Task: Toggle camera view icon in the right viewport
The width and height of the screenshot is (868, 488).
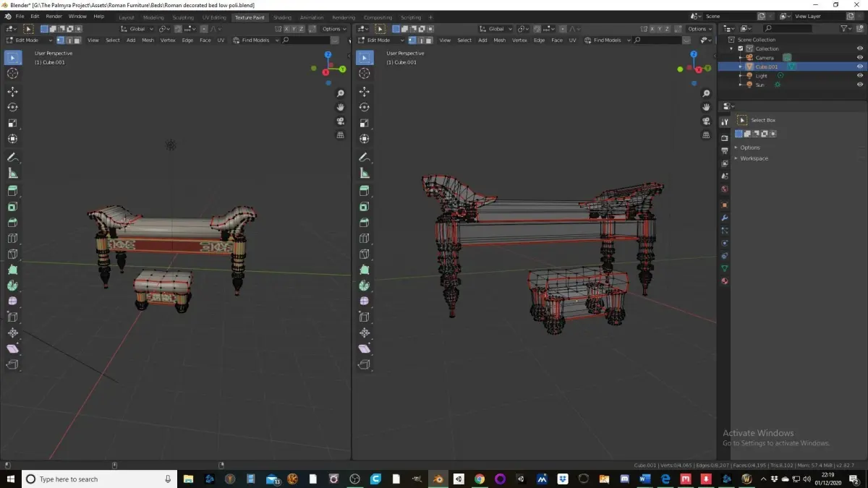Action: point(707,121)
